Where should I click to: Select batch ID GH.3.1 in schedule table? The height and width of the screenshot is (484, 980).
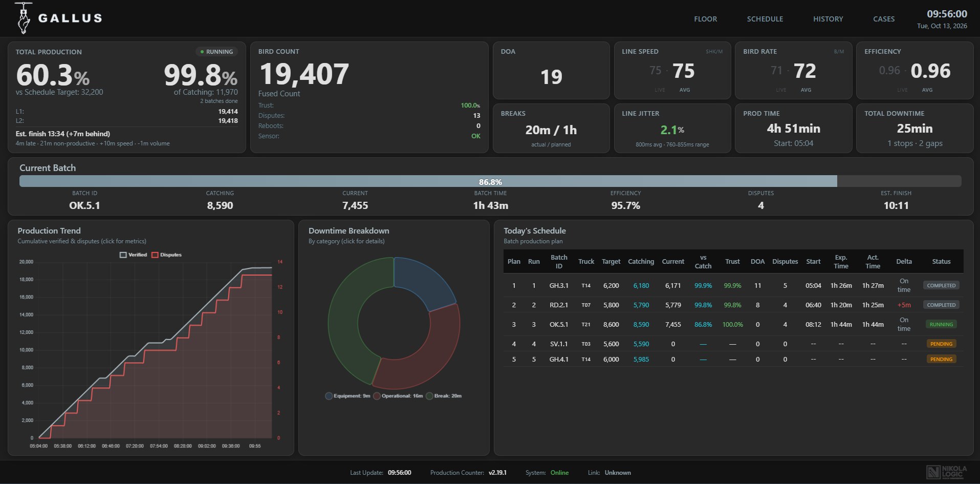[x=559, y=285]
